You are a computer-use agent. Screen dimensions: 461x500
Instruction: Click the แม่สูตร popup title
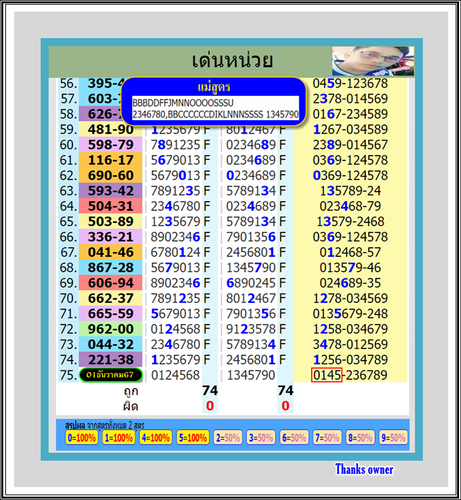coord(214,87)
